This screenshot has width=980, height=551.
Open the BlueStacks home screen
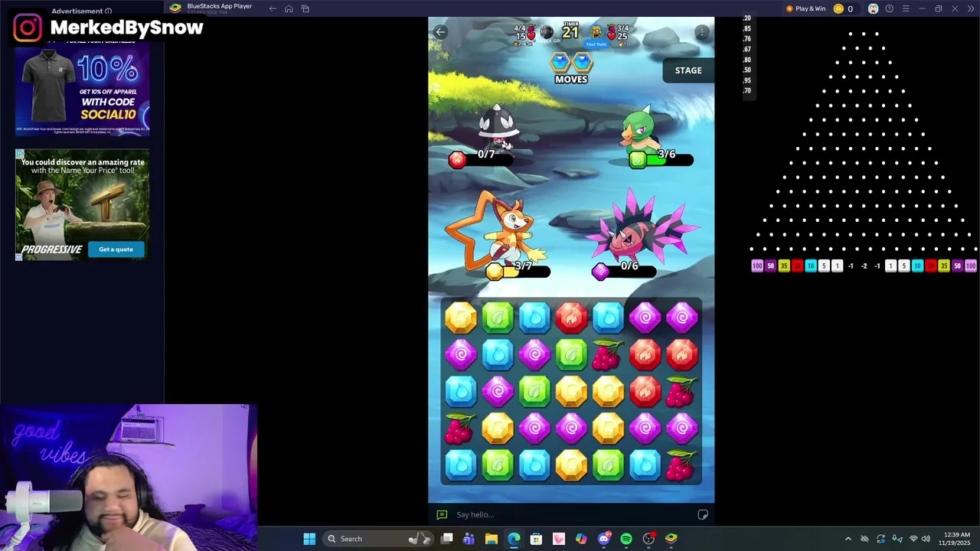coord(289,8)
